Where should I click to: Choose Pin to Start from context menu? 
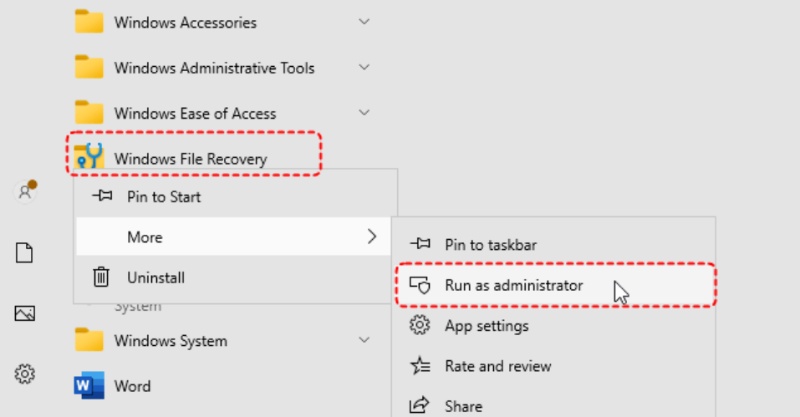click(163, 197)
